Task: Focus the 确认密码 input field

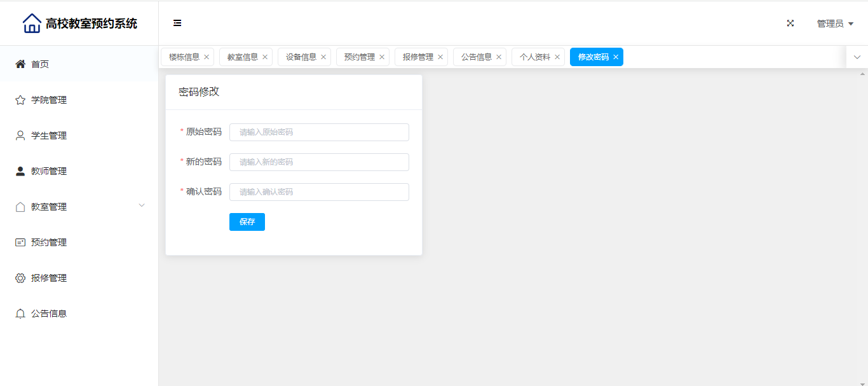Action: (319, 192)
